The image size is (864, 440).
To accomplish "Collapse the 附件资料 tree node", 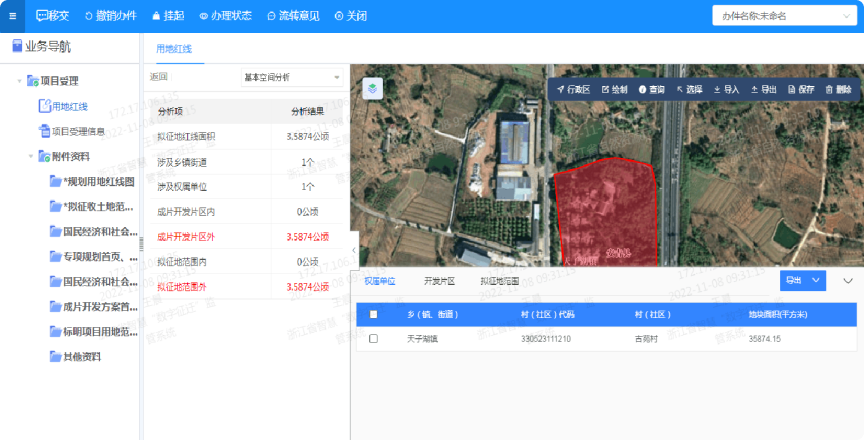I will coord(31,156).
